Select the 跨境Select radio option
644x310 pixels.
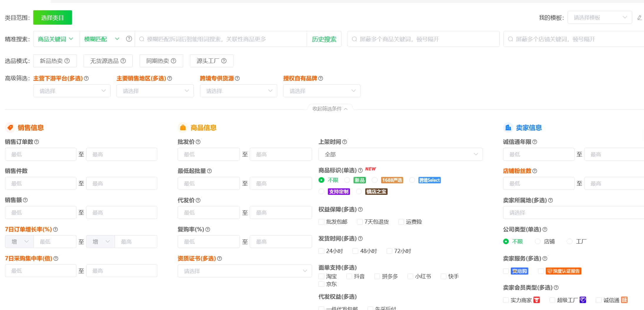click(x=412, y=180)
